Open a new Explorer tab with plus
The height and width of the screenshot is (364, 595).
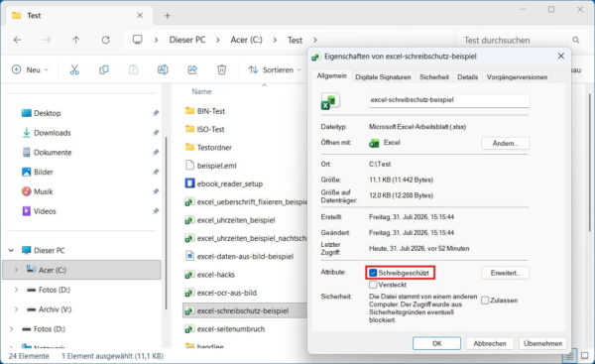pos(167,16)
